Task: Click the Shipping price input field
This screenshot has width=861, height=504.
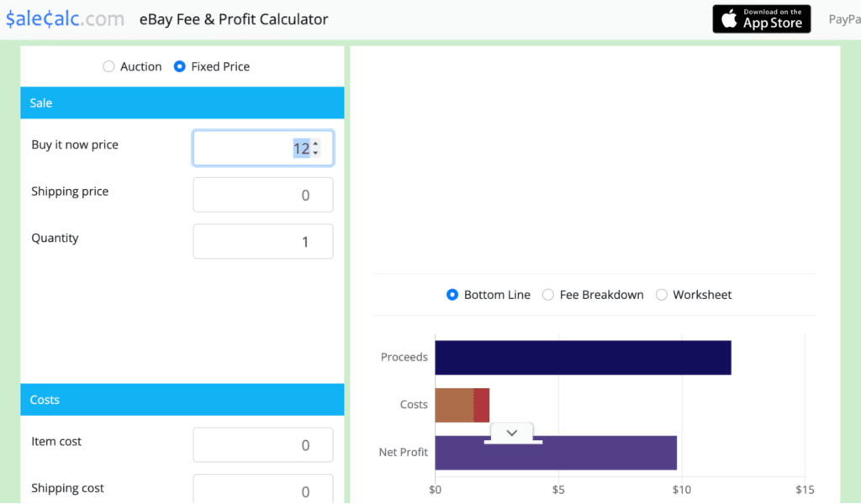Action: [262, 194]
